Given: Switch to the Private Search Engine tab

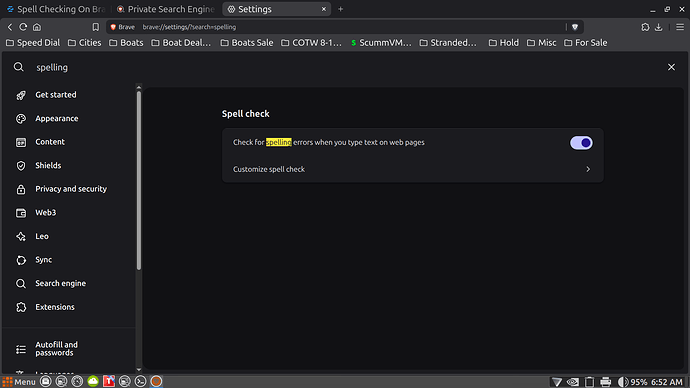Looking at the screenshot, I should (x=165, y=9).
